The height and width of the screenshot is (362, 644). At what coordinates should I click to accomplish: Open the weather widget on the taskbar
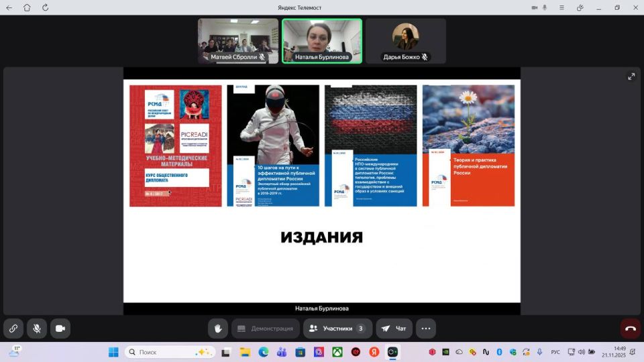pyautogui.click(x=14, y=352)
